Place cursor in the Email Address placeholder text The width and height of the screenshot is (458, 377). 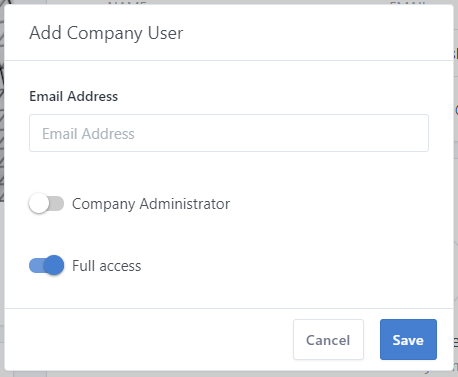pos(88,134)
